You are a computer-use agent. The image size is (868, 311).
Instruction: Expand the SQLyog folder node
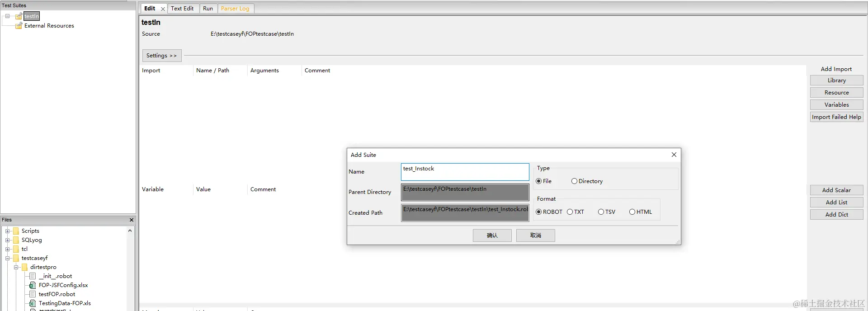pos(7,240)
